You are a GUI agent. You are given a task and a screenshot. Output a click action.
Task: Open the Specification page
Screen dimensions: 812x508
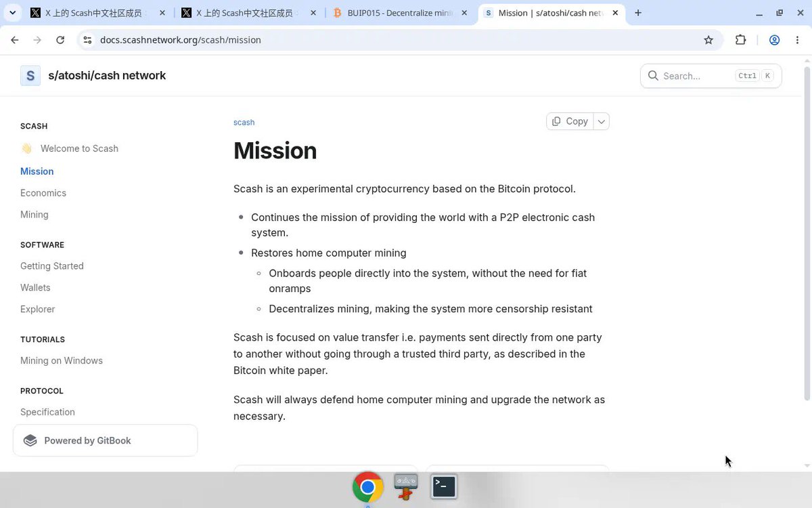pos(47,412)
